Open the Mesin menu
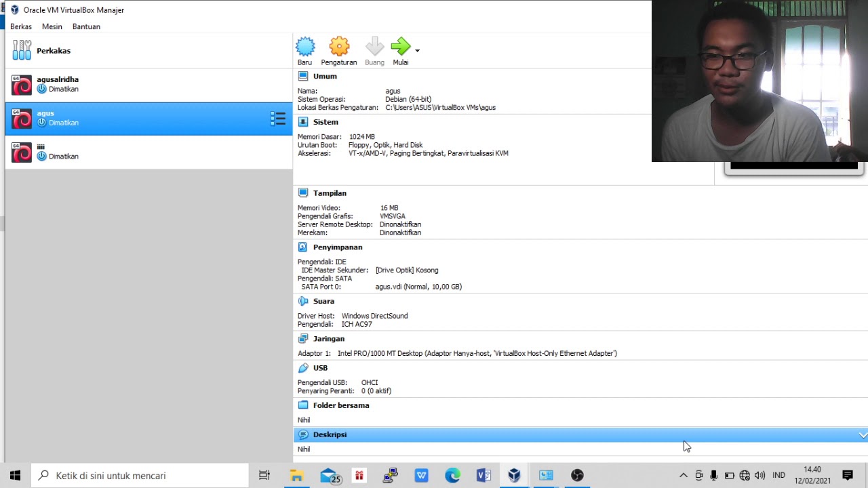The height and width of the screenshot is (488, 868). coord(52,26)
